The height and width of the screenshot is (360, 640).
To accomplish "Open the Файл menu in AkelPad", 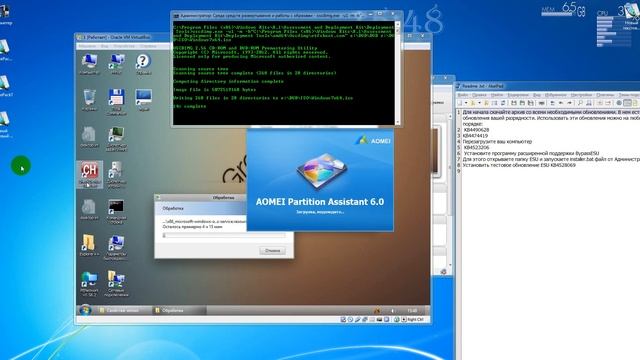I will pyautogui.click(x=462, y=95).
